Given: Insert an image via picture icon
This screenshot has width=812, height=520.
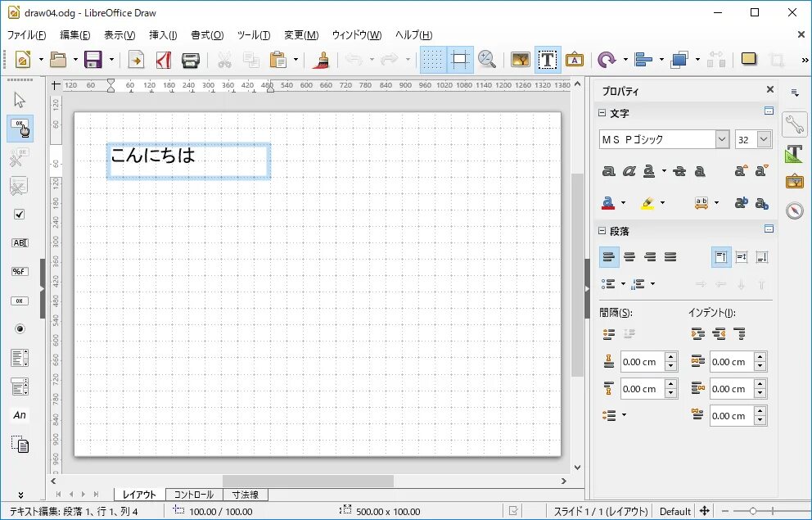Looking at the screenshot, I should (521, 60).
